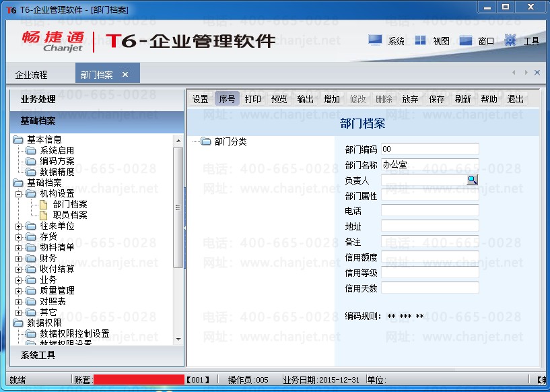Select 数据权限控制设置 in the tree
The height and width of the screenshot is (392, 550).
click(74, 333)
